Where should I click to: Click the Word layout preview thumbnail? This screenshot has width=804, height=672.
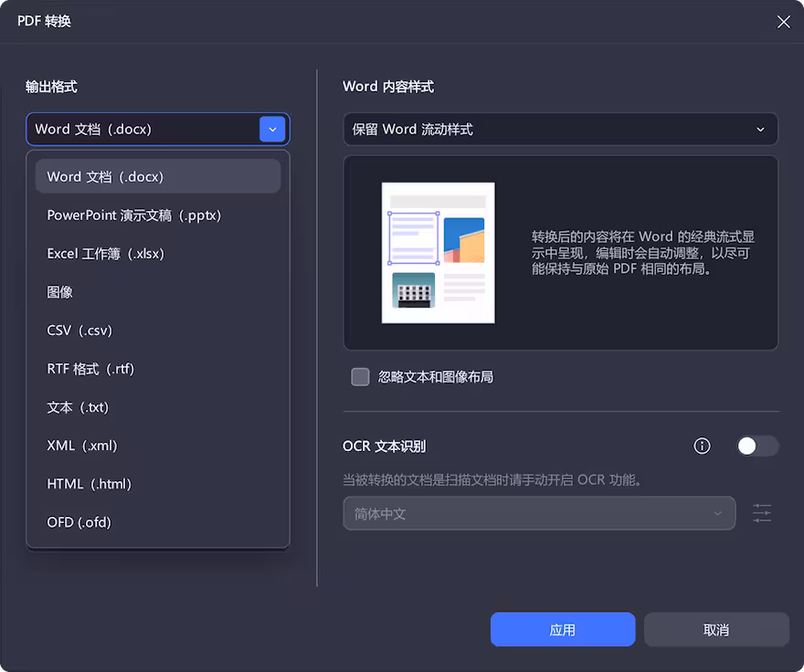point(438,253)
